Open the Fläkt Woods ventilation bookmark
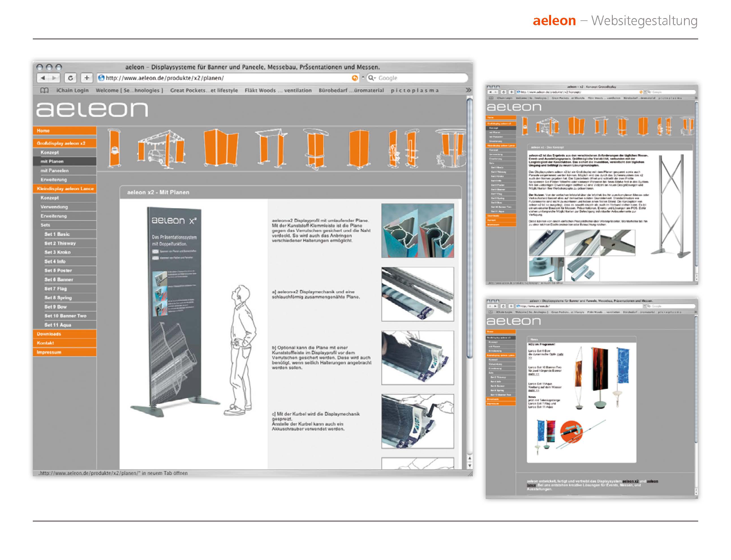The width and height of the screenshot is (731, 560). pos(278,90)
